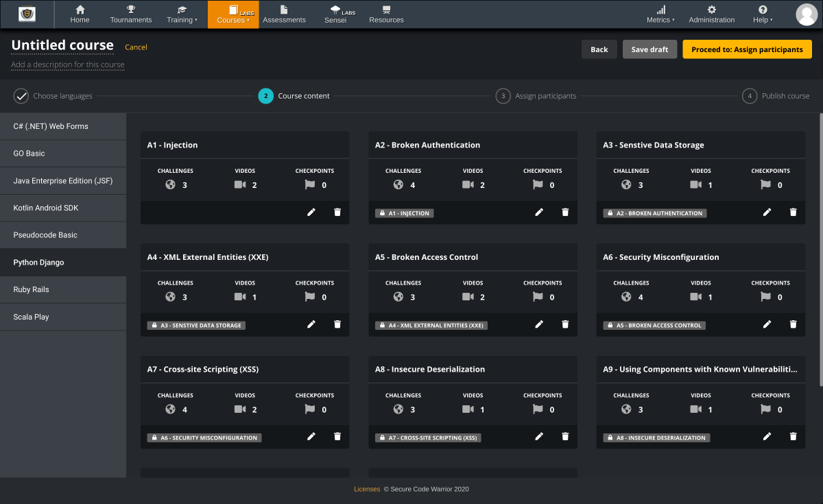The image size is (823, 504).
Task: Open the Help dropdown menu
Action: (762, 14)
